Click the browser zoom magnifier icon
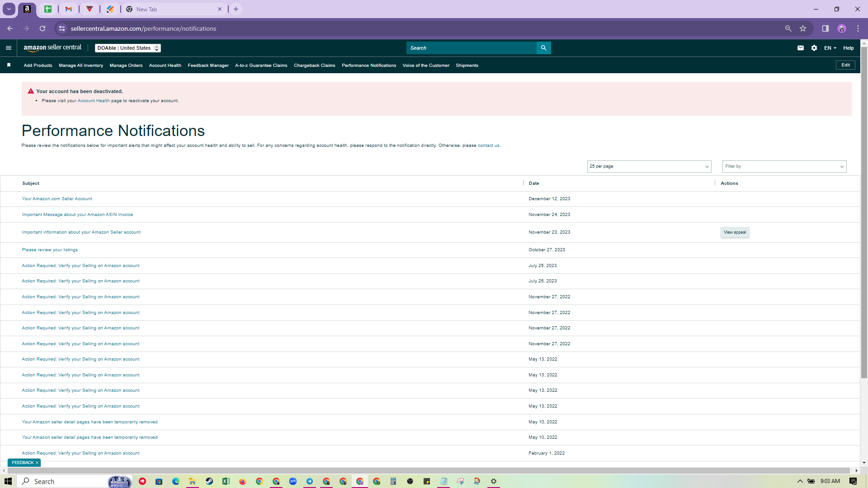This screenshot has height=488, width=868. point(788,28)
